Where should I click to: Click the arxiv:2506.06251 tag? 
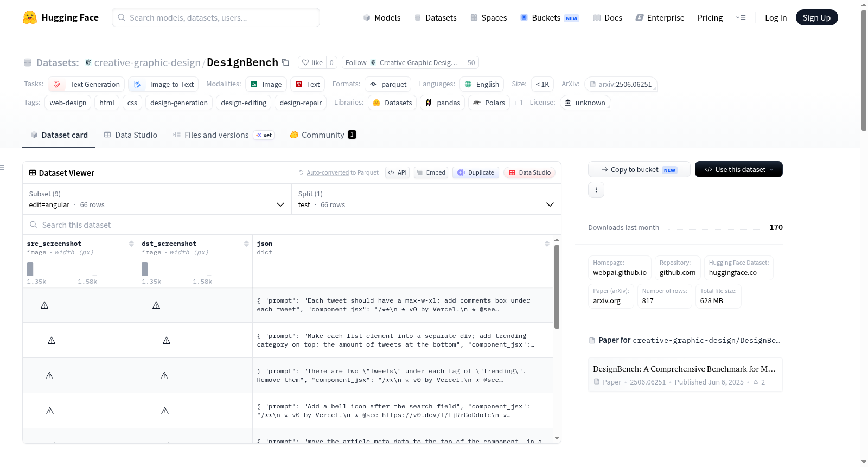pyautogui.click(x=621, y=84)
